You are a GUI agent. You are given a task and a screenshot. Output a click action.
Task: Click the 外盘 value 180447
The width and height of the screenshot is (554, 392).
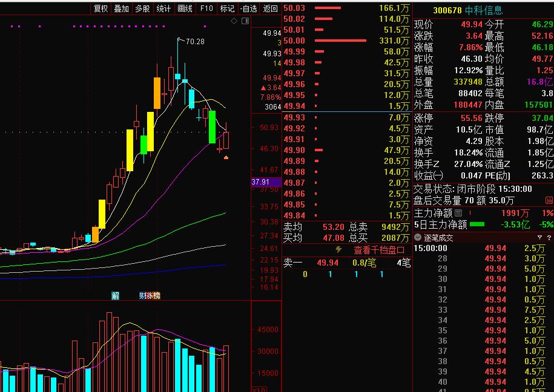coord(468,105)
